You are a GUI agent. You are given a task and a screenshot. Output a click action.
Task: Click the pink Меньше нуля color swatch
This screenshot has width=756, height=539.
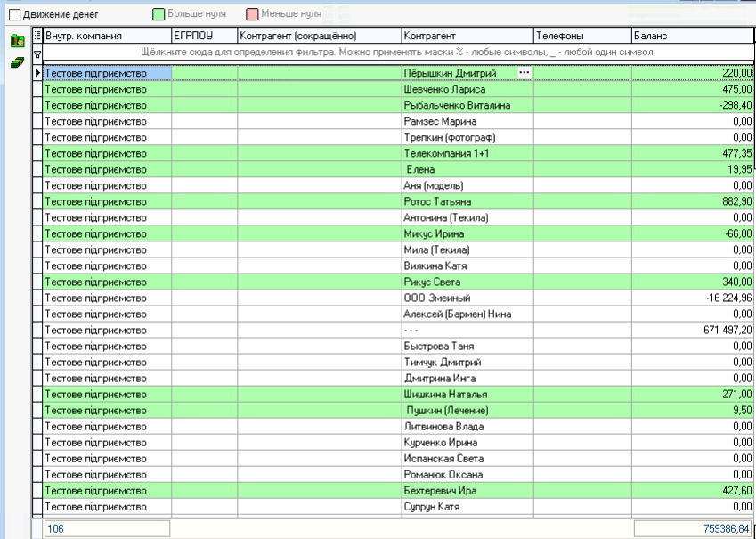coord(251,14)
